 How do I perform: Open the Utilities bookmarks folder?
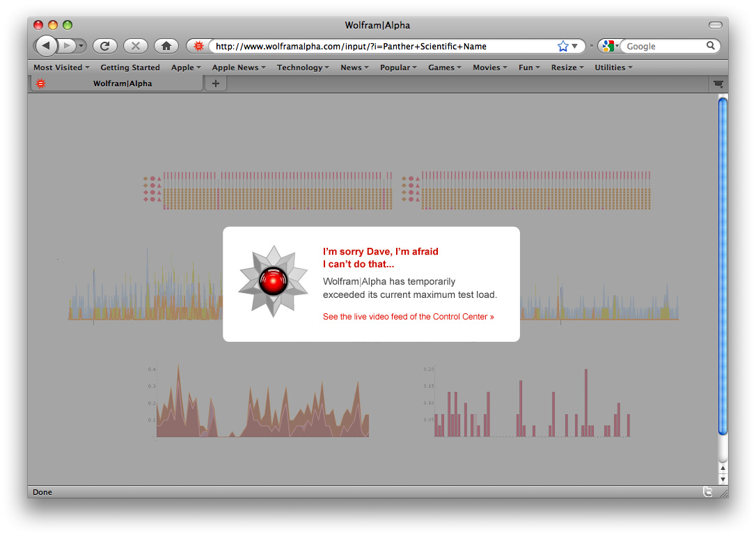(x=613, y=68)
